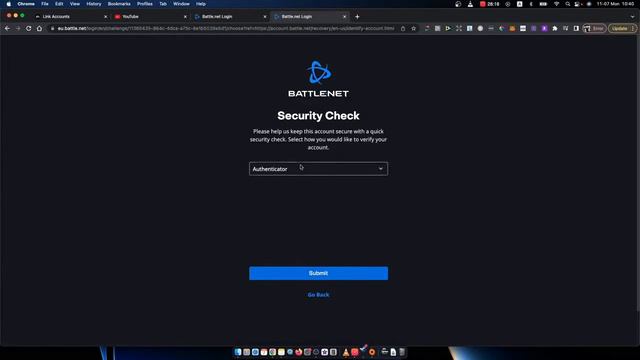
Task: Open the Help menu
Action: (x=201, y=4)
